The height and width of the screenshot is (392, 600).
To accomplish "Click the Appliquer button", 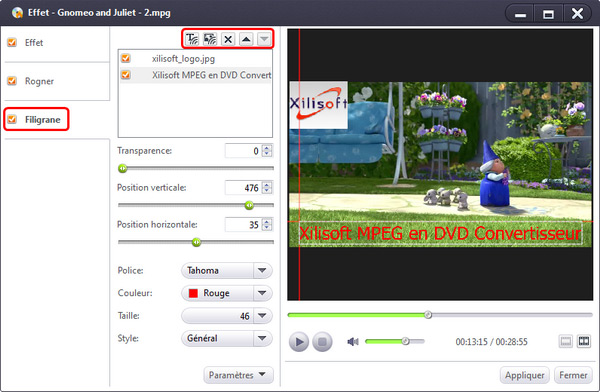I will tap(525, 375).
